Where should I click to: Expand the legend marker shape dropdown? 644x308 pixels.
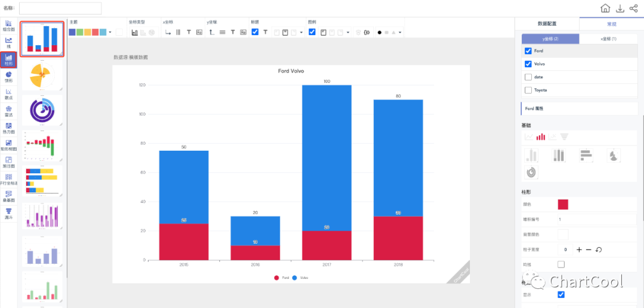click(x=400, y=32)
